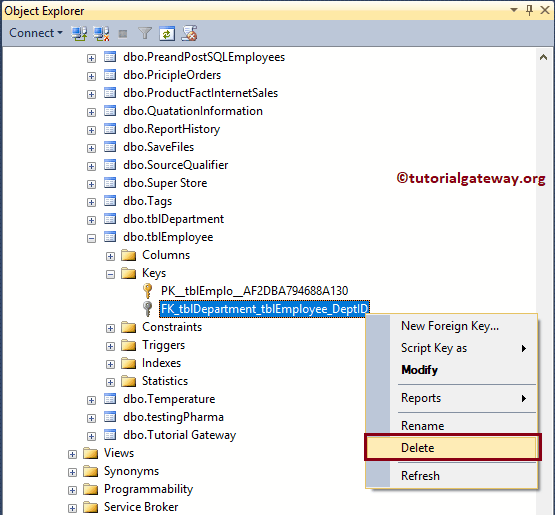555x515 pixels.
Task: Expand the Synonyms folder node
Action: point(72,472)
